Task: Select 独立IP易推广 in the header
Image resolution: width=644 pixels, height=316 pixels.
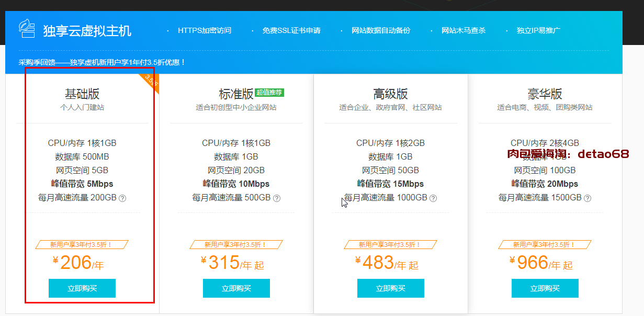Action: (538, 30)
